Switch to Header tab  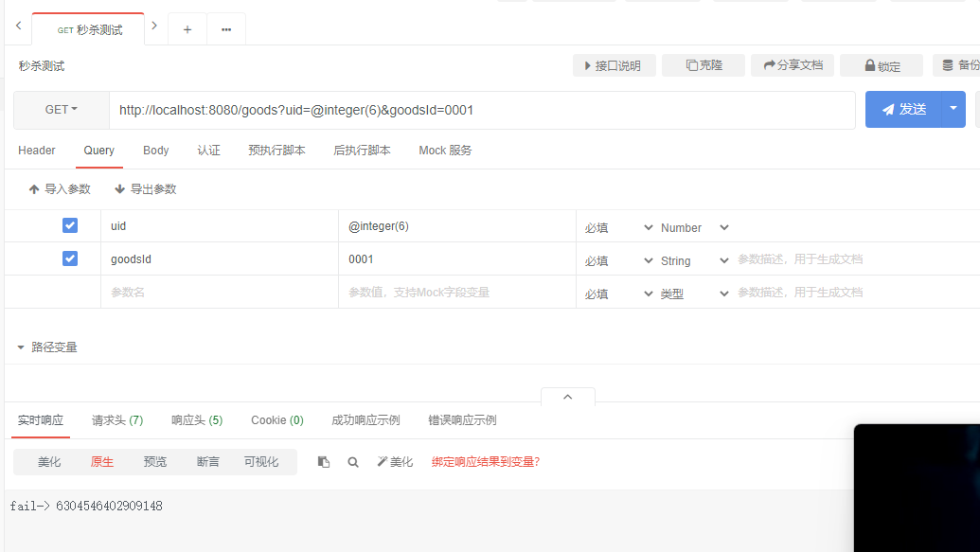[37, 150]
